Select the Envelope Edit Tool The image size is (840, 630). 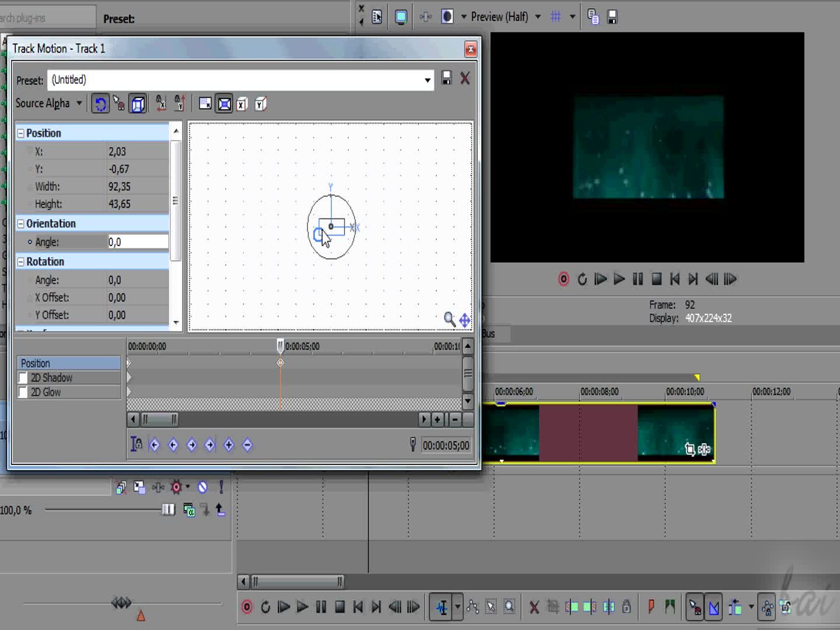coord(473,607)
